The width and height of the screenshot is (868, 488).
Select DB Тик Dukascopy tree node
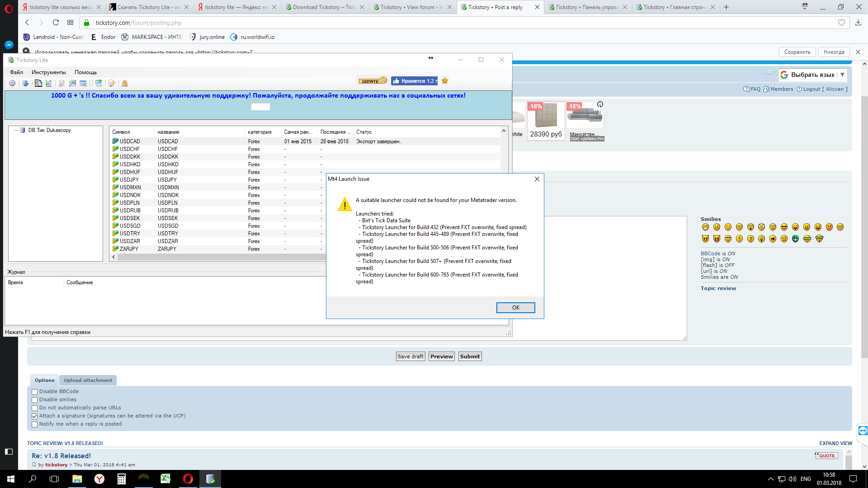(49, 130)
